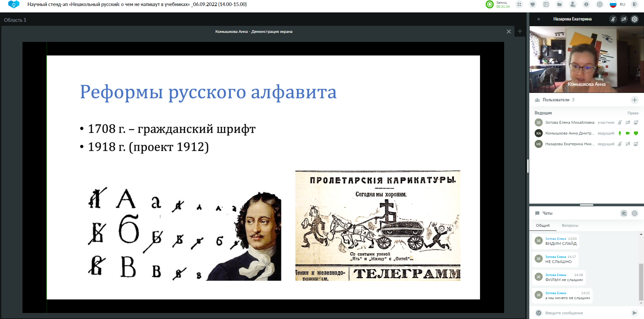The width and height of the screenshot is (644, 319).
Task: Unmute microphone in Nazarova Ekaterina video header
Action: pyautogui.click(x=613, y=19)
